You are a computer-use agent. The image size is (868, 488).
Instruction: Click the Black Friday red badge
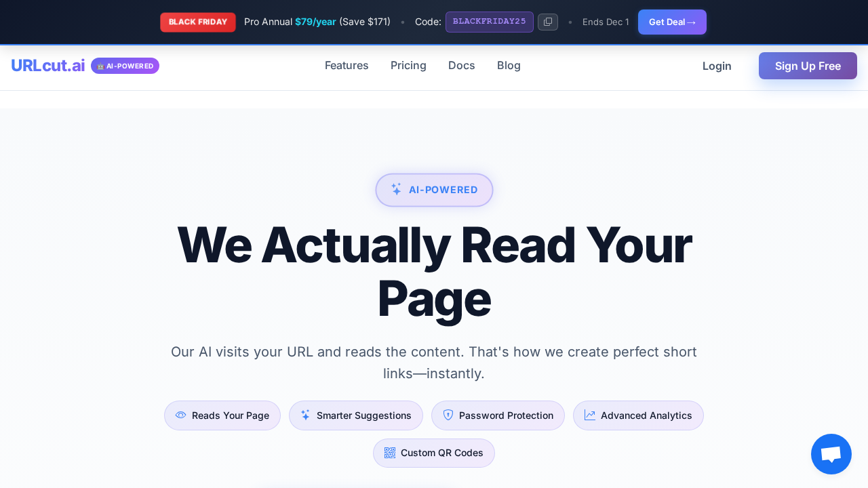tap(197, 22)
